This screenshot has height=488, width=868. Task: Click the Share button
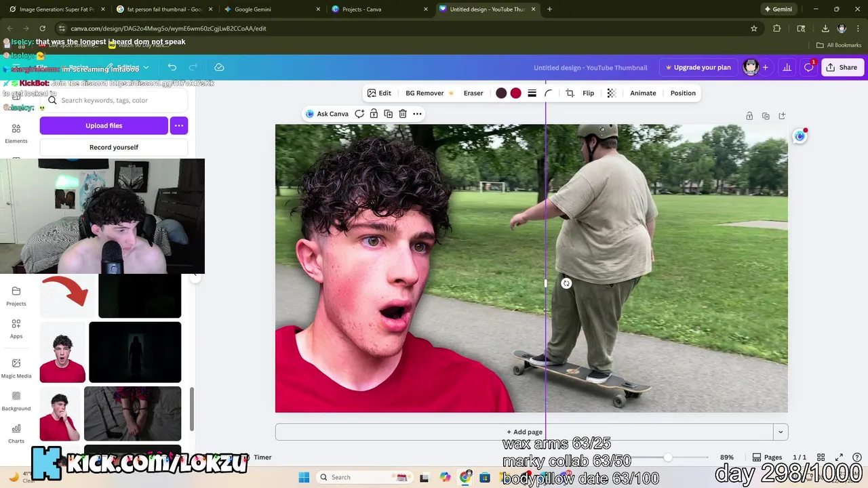click(x=842, y=67)
